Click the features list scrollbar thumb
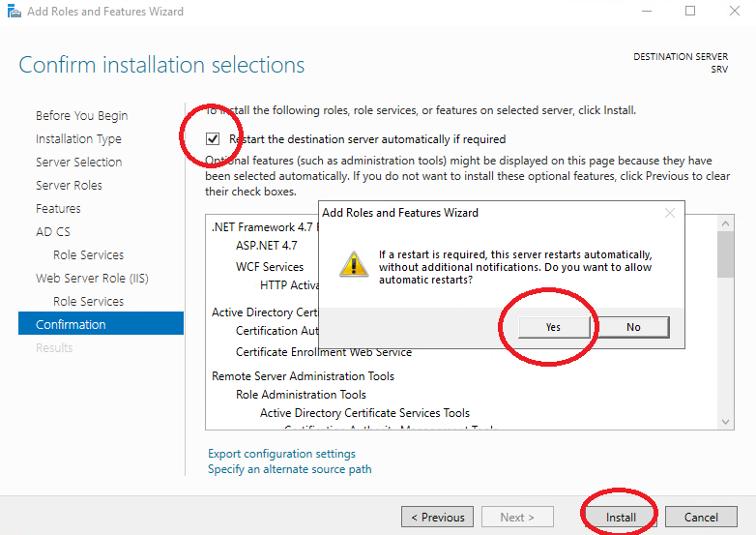This screenshot has height=535, width=756. (x=725, y=254)
